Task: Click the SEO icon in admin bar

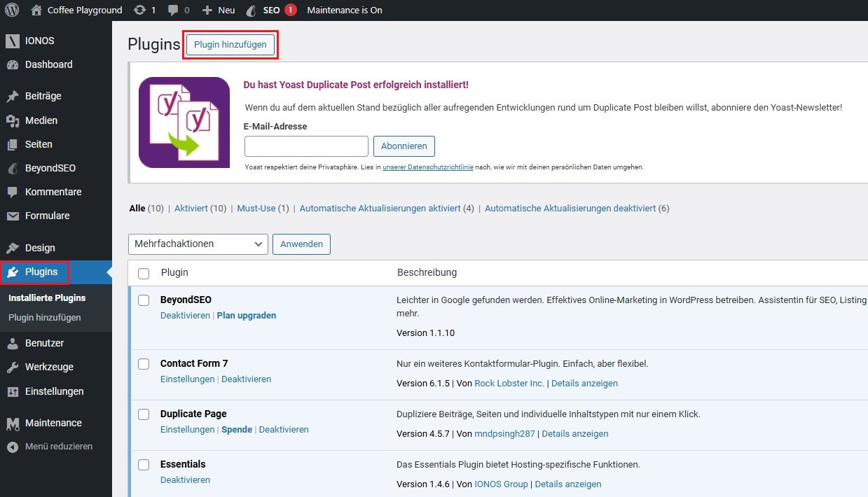Action: (x=252, y=10)
